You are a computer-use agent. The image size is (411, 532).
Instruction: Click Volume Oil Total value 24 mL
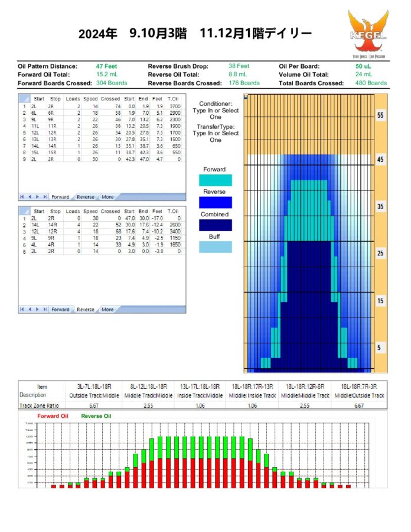pos(364,74)
